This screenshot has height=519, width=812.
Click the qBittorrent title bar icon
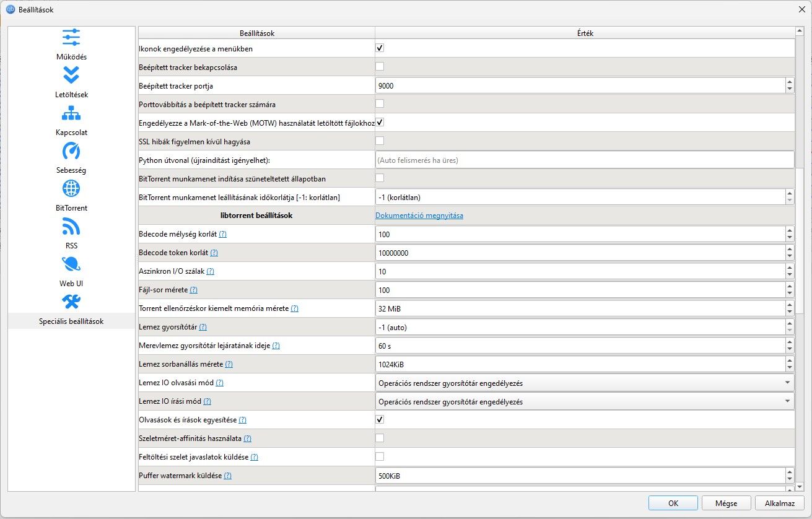click(10, 9)
